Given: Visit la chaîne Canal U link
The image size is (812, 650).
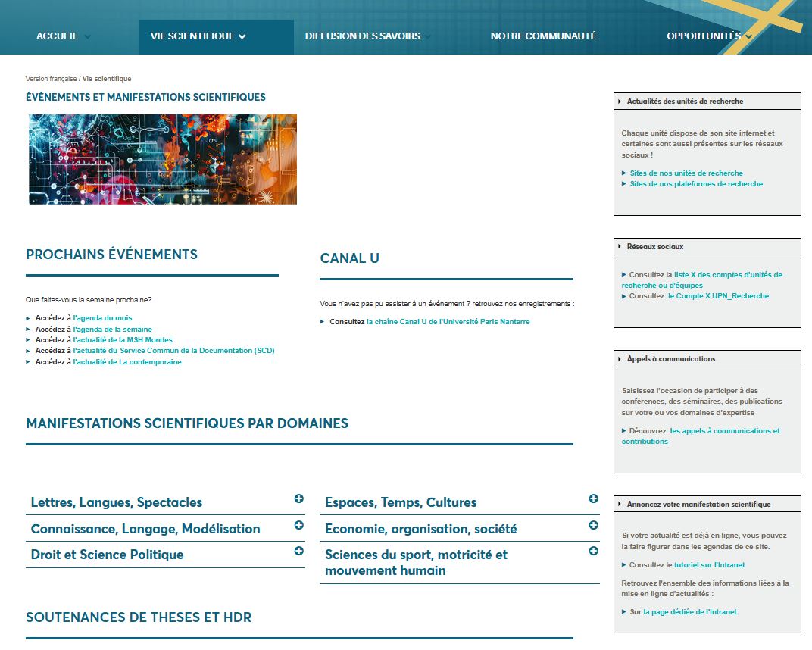Looking at the screenshot, I should [448, 322].
